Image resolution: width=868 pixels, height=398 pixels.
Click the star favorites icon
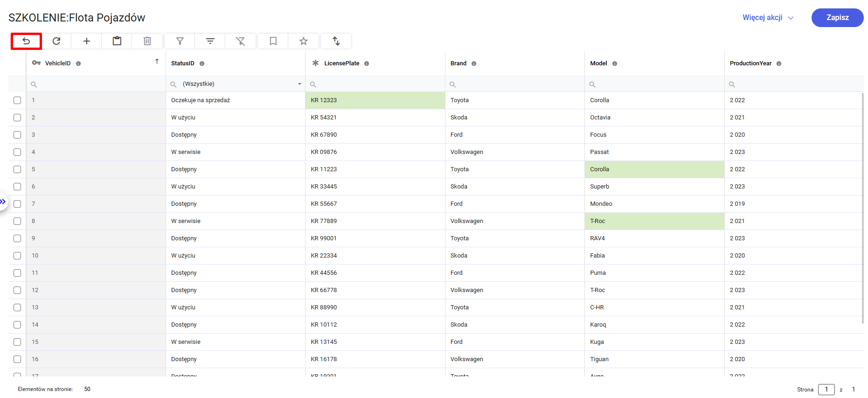304,41
